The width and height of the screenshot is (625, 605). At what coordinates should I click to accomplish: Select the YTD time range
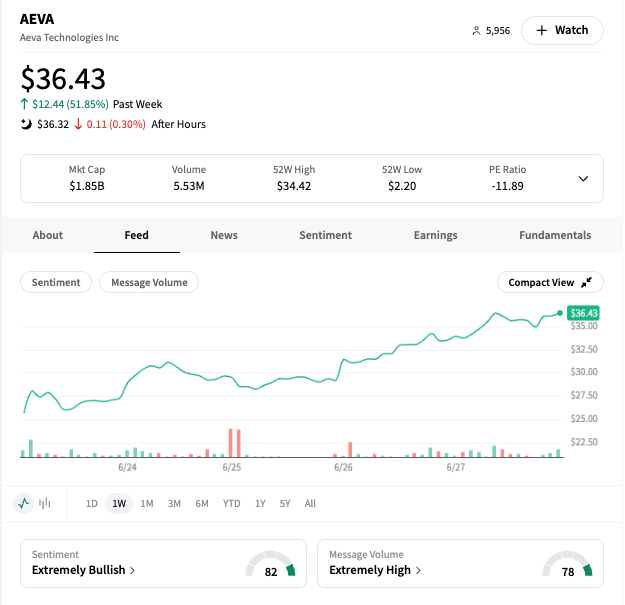[231, 503]
